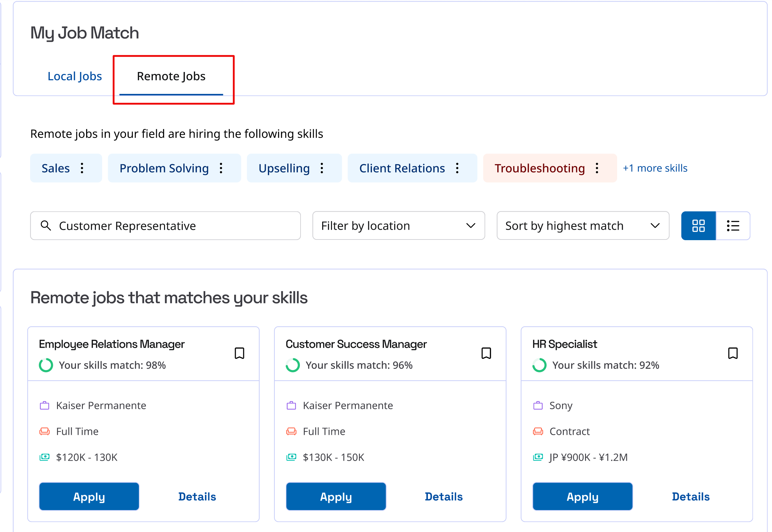Open Upselling skill kebab menu
772x532 pixels.
click(322, 168)
